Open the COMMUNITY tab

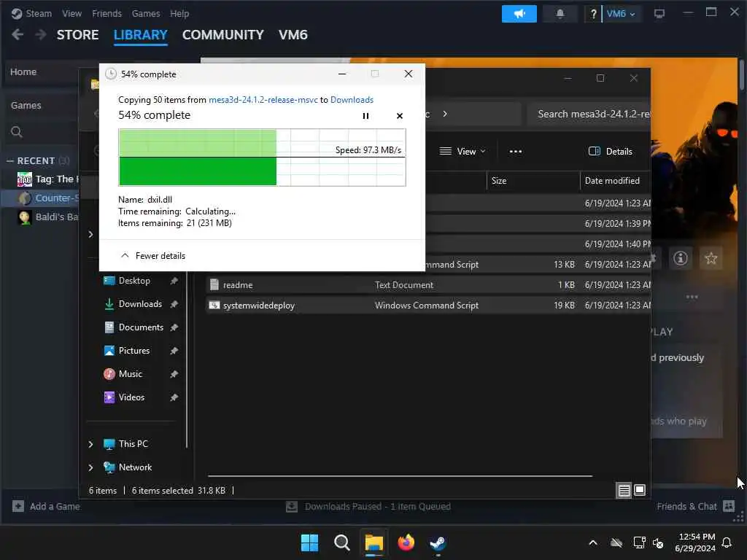coord(223,35)
